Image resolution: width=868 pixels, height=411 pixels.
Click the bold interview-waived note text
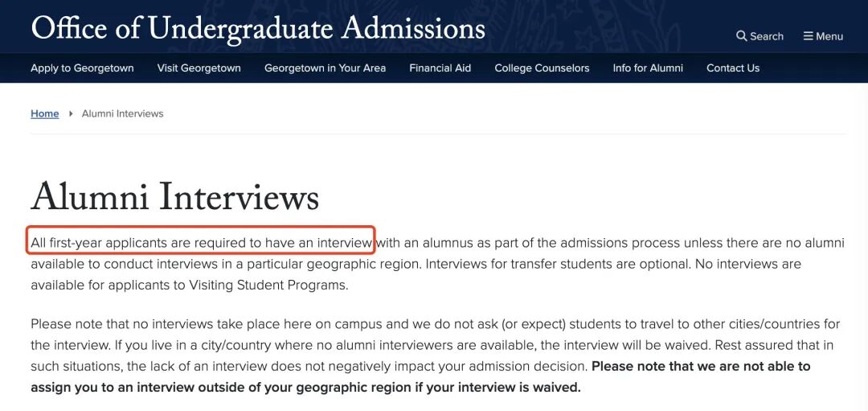point(305,387)
